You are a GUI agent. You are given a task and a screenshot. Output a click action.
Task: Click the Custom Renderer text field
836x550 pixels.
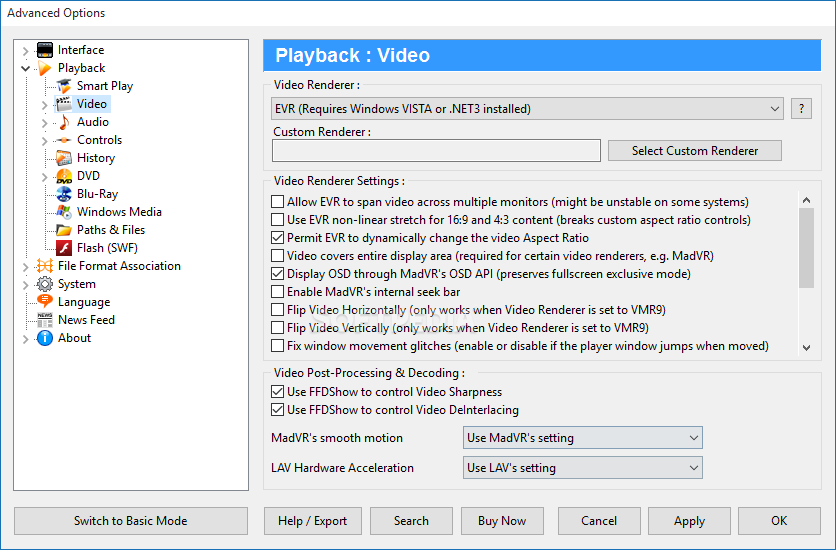pos(436,151)
